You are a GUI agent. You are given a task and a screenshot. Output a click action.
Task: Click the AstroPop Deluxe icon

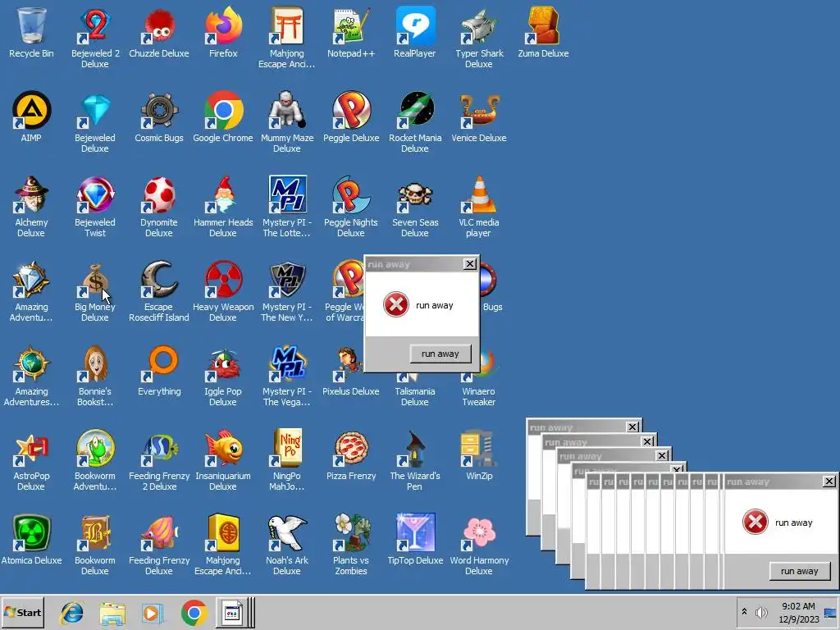(x=31, y=449)
